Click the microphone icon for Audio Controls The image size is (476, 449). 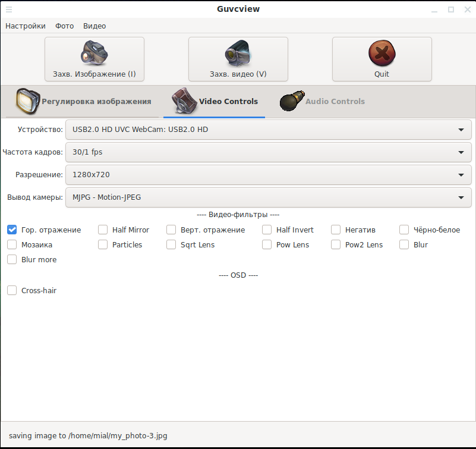(291, 101)
